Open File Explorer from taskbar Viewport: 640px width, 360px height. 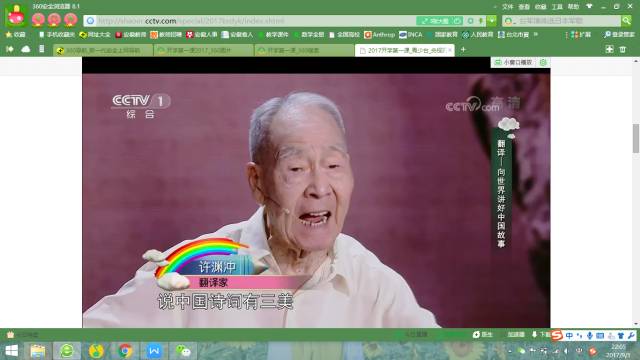tap(38, 351)
